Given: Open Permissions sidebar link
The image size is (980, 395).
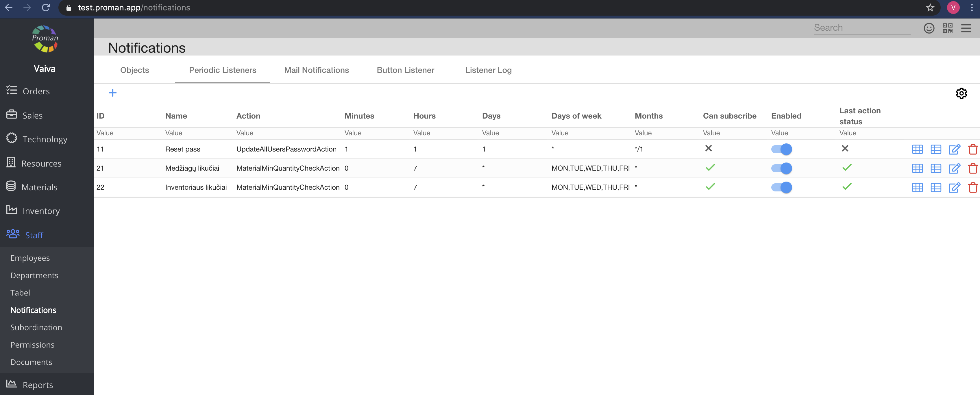Looking at the screenshot, I should click(32, 345).
